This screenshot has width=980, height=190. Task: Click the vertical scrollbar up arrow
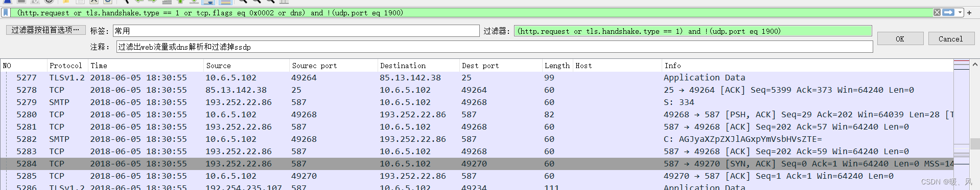click(974, 65)
